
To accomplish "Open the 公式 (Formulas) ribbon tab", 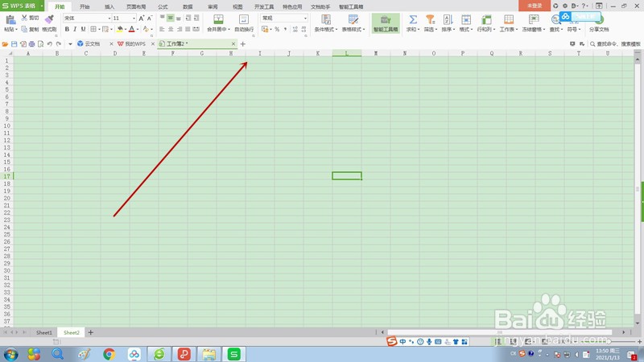I will point(163,6).
